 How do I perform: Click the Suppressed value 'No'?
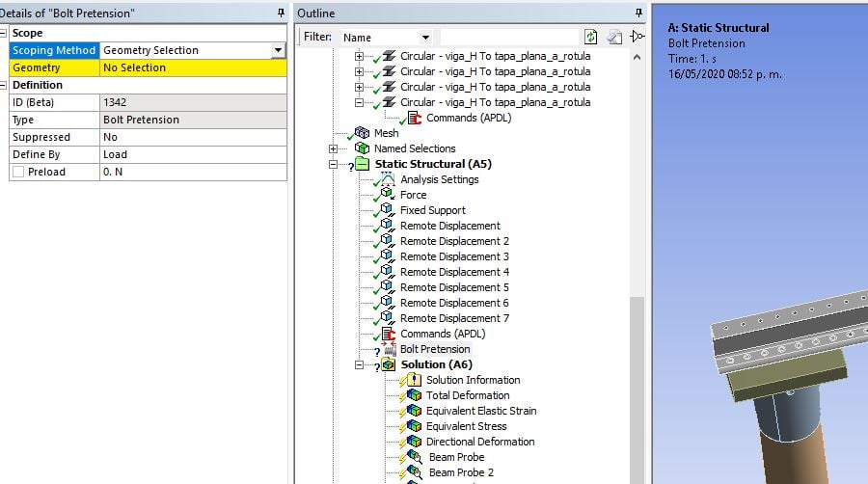pos(193,137)
